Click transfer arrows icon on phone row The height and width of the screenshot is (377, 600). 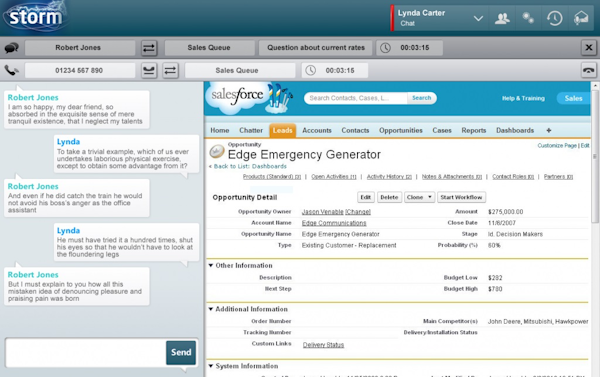[x=170, y=70]
